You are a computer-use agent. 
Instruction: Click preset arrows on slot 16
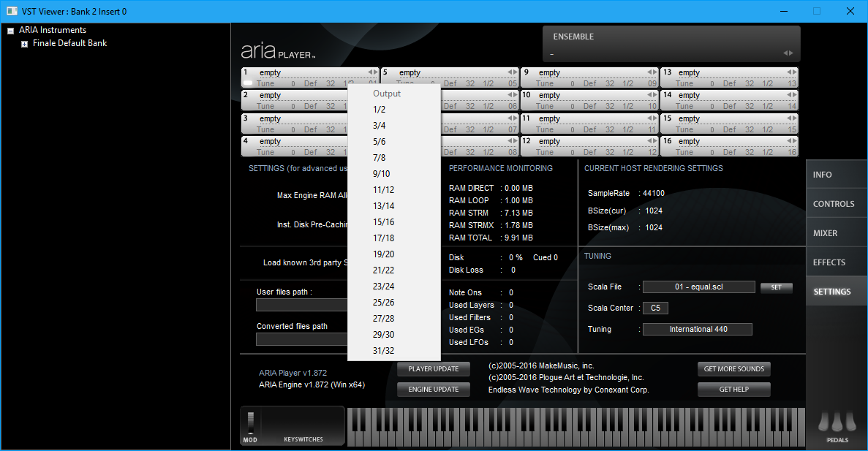[x=790, y=141]
